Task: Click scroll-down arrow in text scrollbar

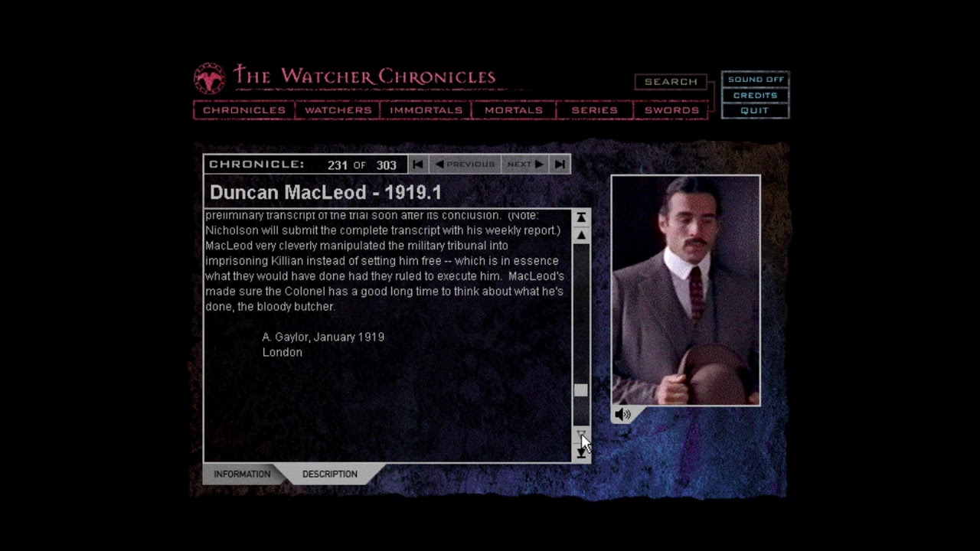Action: coord(581,435)
